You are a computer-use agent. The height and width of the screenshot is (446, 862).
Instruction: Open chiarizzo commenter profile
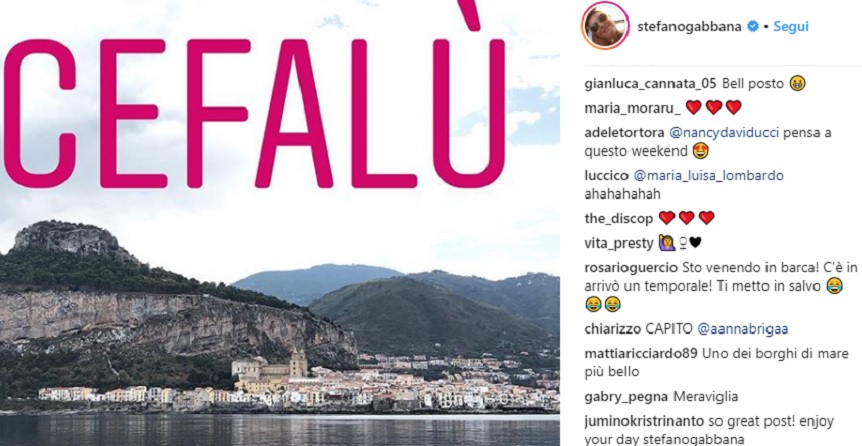(612, 329)
